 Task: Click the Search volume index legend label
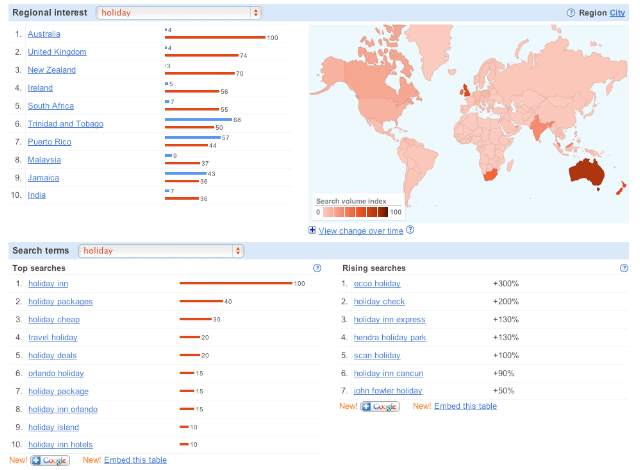351,202
